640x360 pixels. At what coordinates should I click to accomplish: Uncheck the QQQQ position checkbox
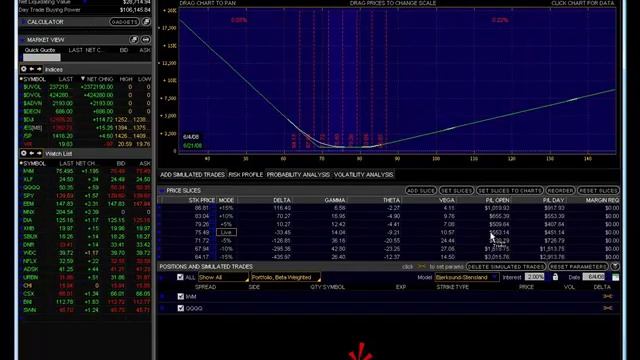point(181,308)
